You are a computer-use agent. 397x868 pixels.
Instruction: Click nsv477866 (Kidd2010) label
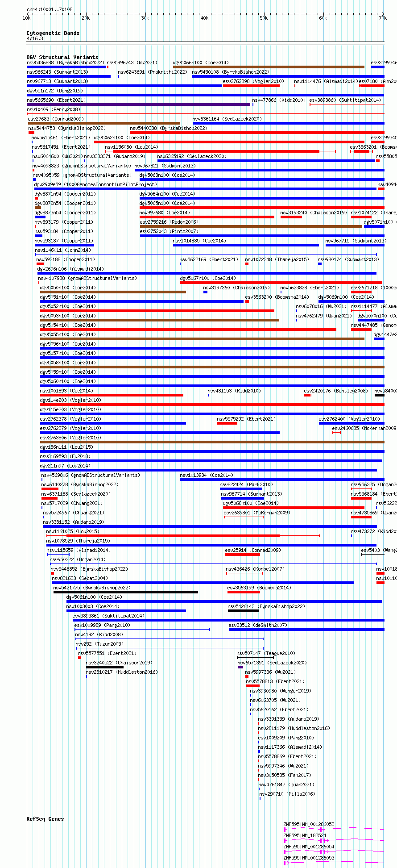279,100
